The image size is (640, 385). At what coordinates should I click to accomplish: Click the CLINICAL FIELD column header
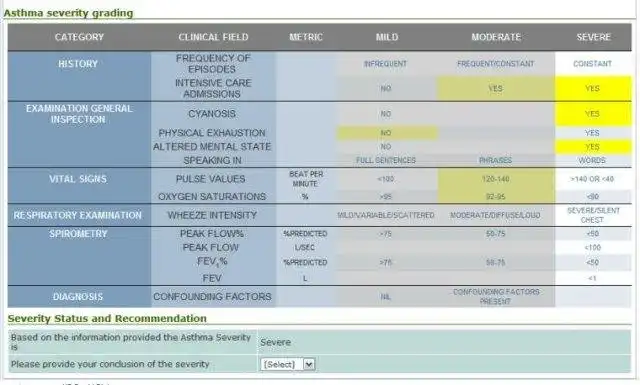coord(213,37)
